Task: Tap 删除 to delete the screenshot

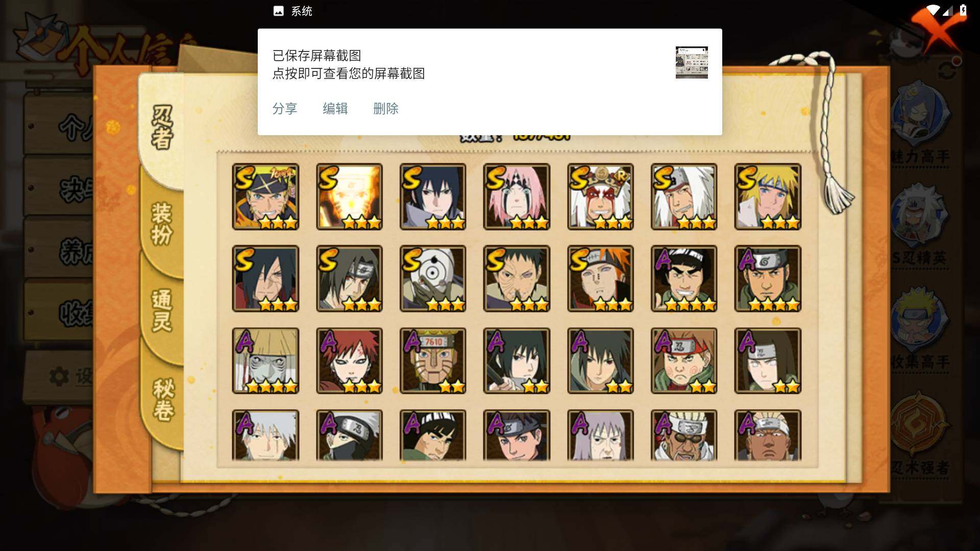Action: [x=386, y=109]
